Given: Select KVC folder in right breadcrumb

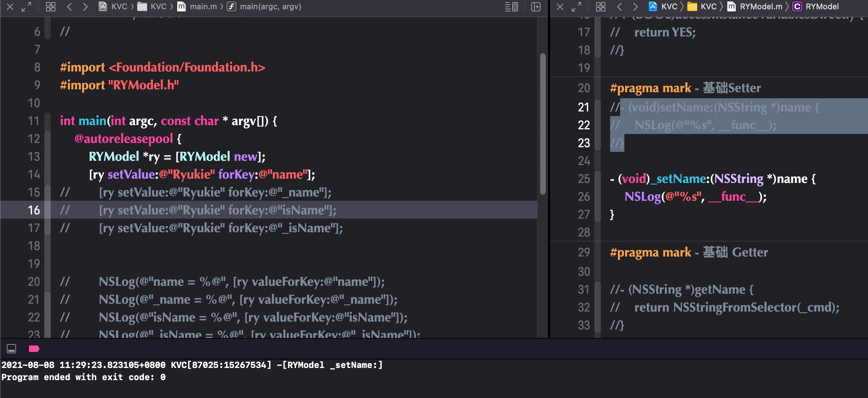Looking at the screenshot, I should pyautogui.click(x=702, y=7).
